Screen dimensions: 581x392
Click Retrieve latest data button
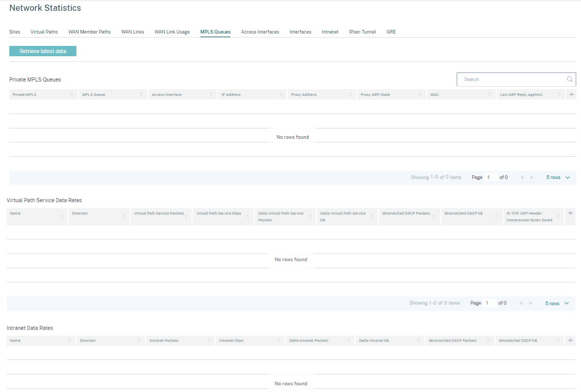click(x=43, y=51)
